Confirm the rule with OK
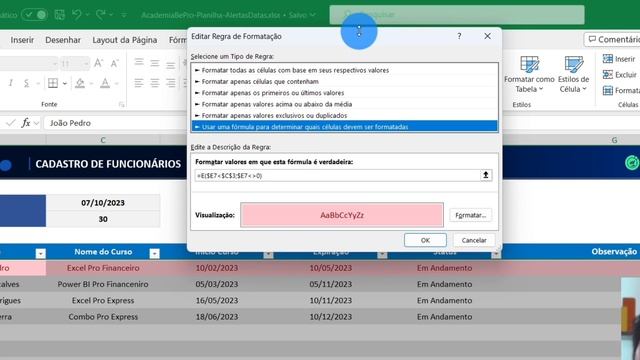The image size is (640, 360). click(x=425, y=240)
